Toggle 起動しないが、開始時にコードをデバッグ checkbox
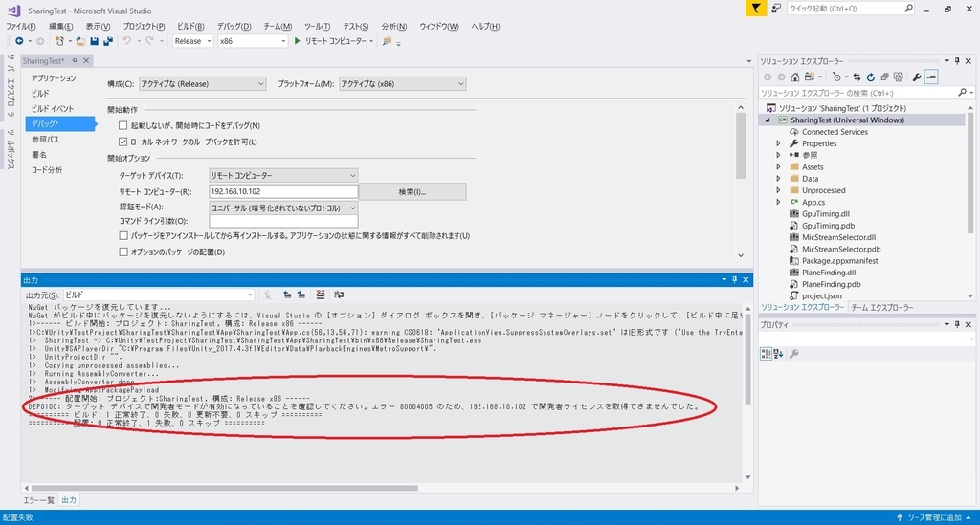The height and width of the screenshot is (525, 980). click(123, 125)
